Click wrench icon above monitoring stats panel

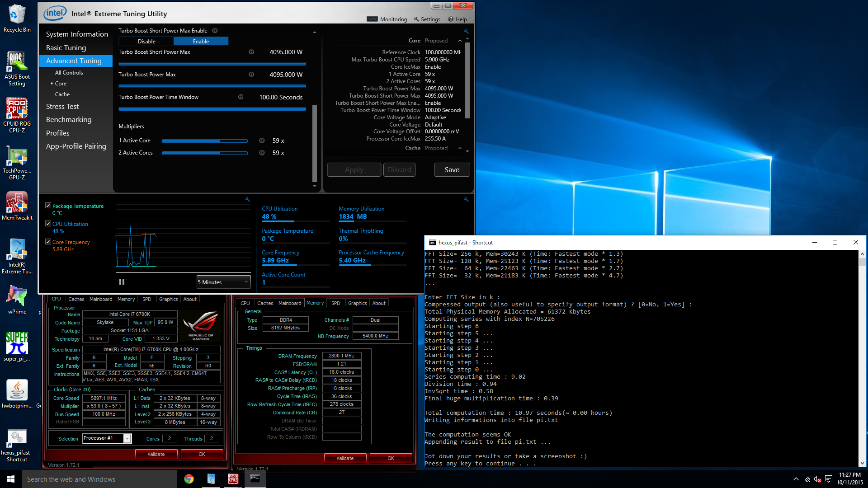click(466, 199)
